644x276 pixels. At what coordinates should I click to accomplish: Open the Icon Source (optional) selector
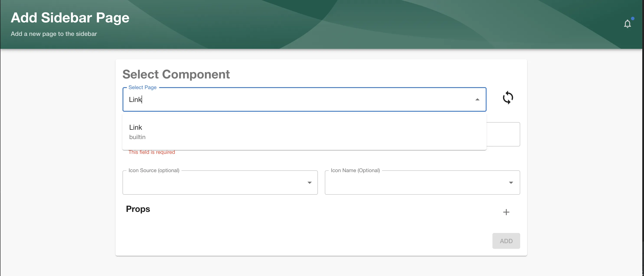pos(220,183)
